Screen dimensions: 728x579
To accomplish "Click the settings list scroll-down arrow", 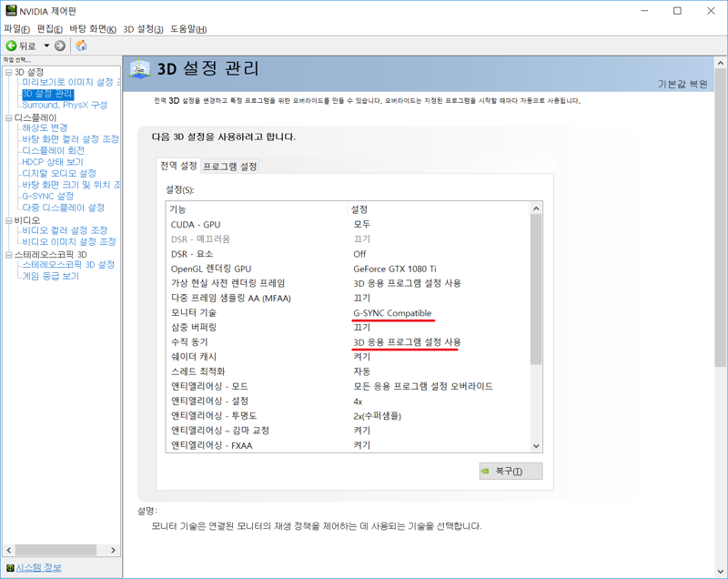I will coord(536,446).
